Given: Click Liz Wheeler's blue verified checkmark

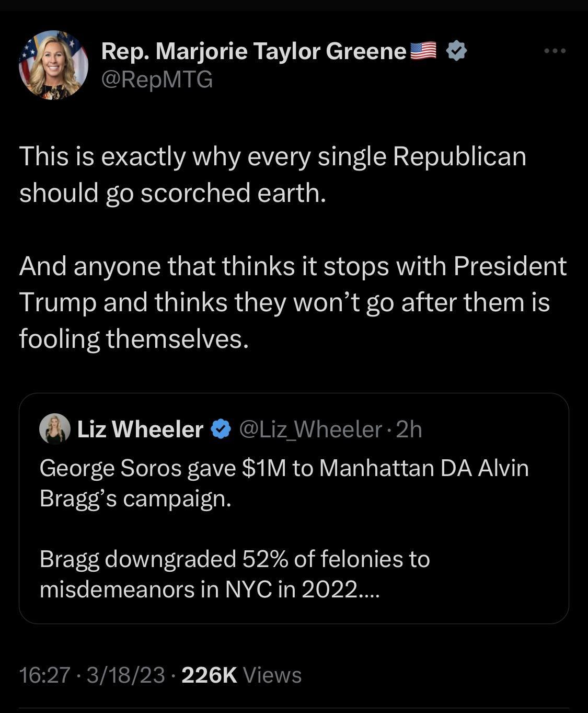Looking at the screenshot, I should 221,429.
